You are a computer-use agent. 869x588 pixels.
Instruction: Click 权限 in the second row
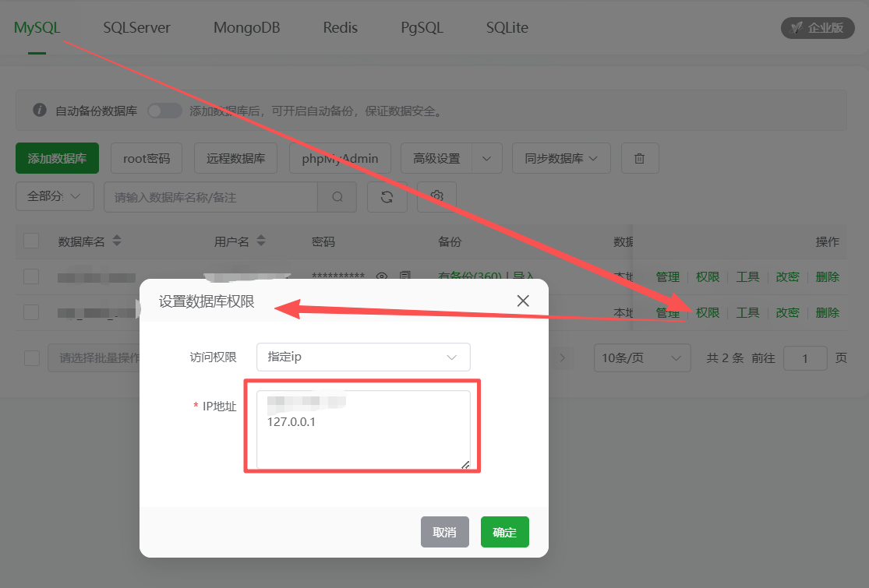coord(708,313)
